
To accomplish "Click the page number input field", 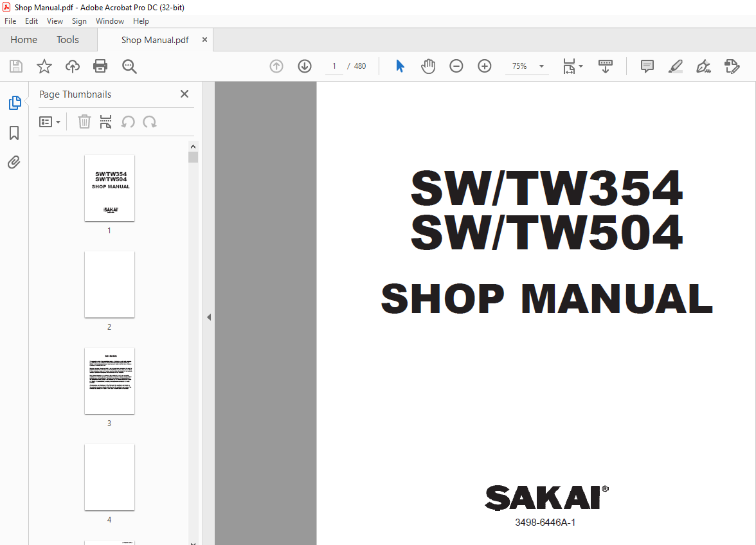I will 334,66.
